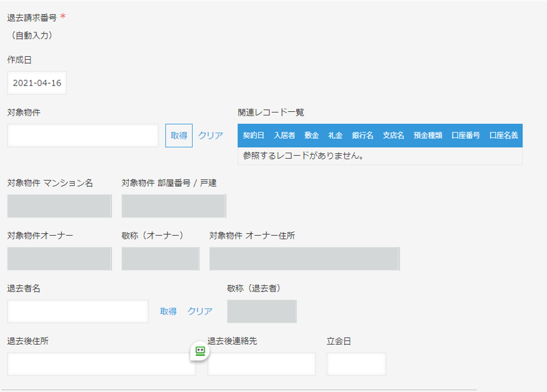This screenshot has height=392, width=547.
Task: Click the 敷金 column header
Action: [312, 135]
